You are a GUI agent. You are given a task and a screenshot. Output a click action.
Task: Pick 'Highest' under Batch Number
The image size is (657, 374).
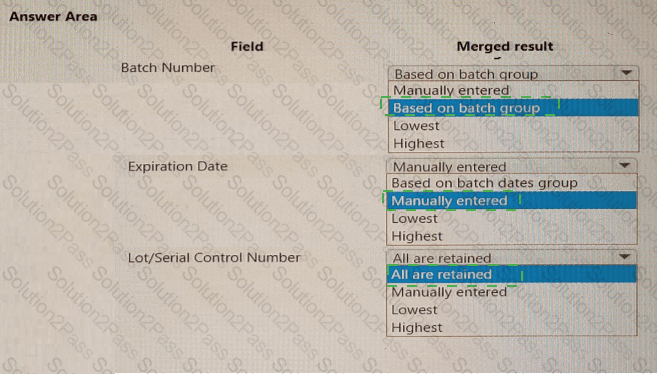click(514, 143)
